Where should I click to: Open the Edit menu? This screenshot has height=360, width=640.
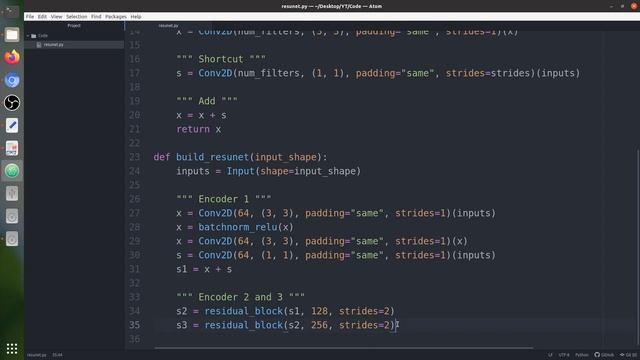42,17
